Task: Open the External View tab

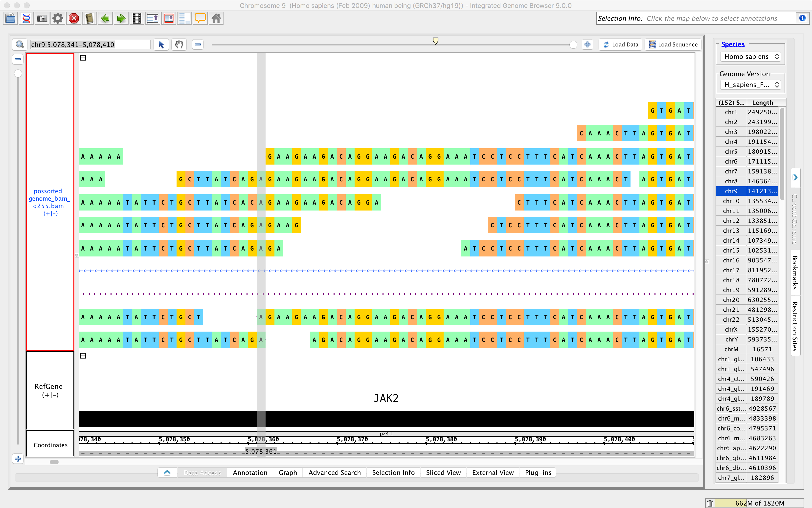Action: click(x=493, y=472)
